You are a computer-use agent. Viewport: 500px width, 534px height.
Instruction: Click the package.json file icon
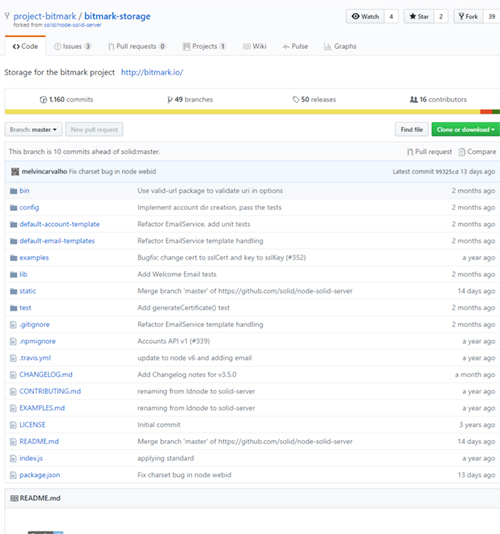tap(13, 475)
